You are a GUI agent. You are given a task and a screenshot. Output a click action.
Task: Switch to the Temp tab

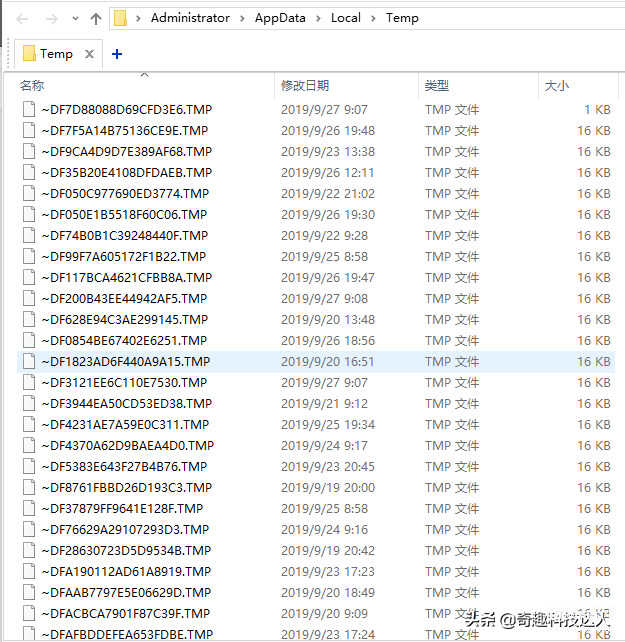pyautogui.click(x=55, y=54)
